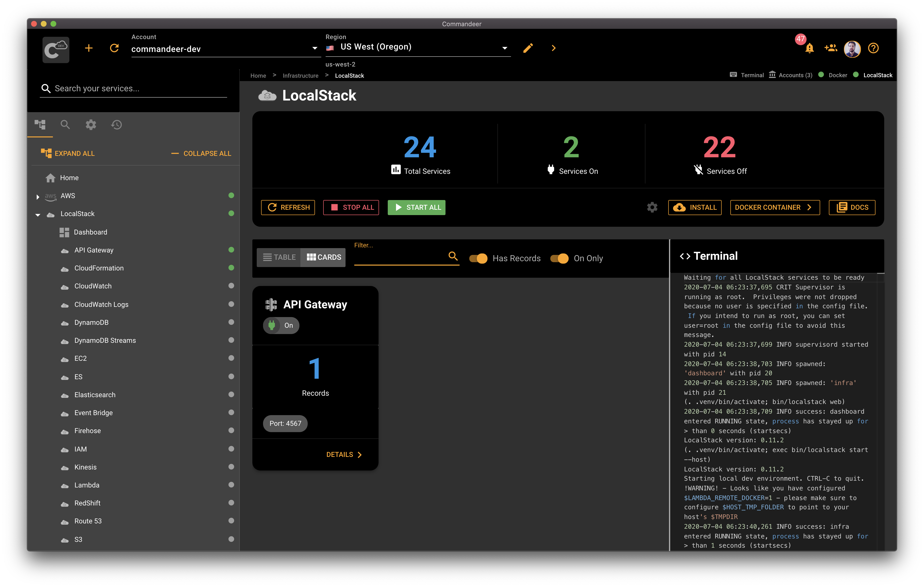Click the LocalStack cloud title icon
Image resolution: width=924 pixels, height=587 pixels.
(x=267, y=95)
